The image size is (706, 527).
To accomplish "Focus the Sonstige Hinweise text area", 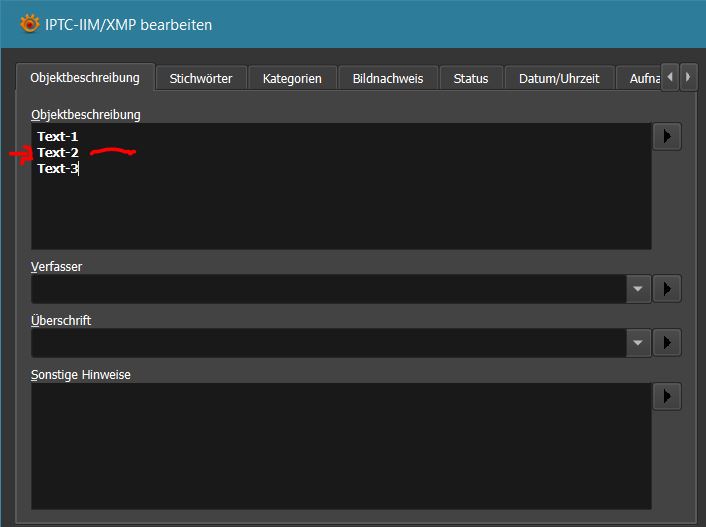I will point(340,446).
